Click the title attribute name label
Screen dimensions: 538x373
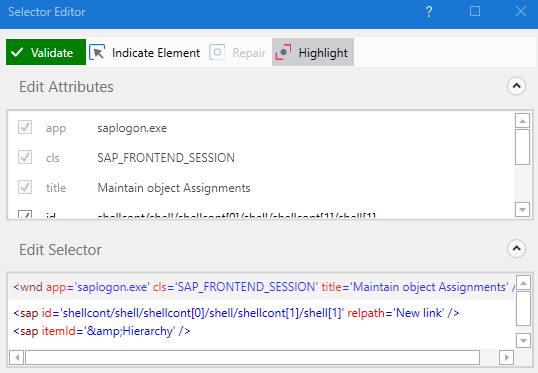[x=56, y=188]
